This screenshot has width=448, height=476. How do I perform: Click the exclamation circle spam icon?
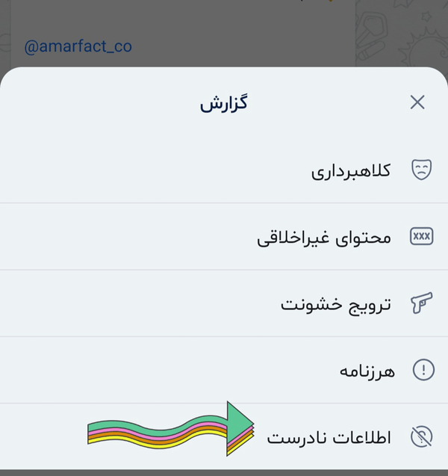(423, 370)
